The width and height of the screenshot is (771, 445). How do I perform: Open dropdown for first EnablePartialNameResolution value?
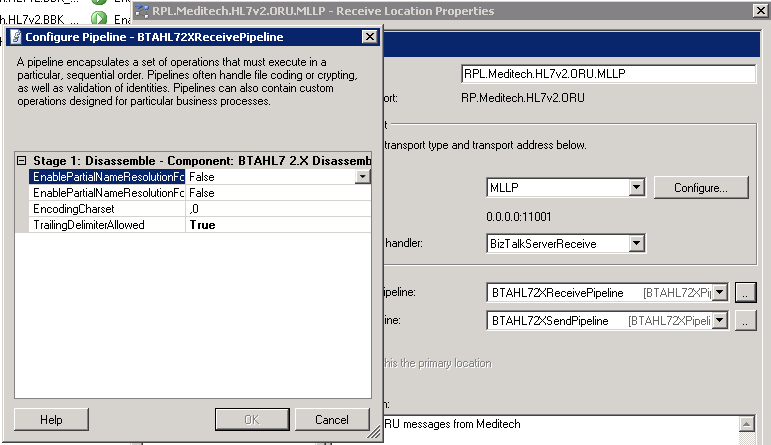[x=362, y=177]
